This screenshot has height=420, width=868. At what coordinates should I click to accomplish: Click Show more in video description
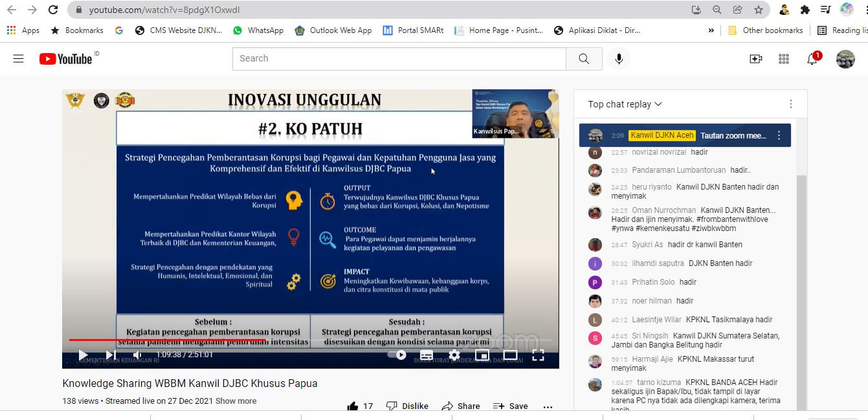point(236,401)
